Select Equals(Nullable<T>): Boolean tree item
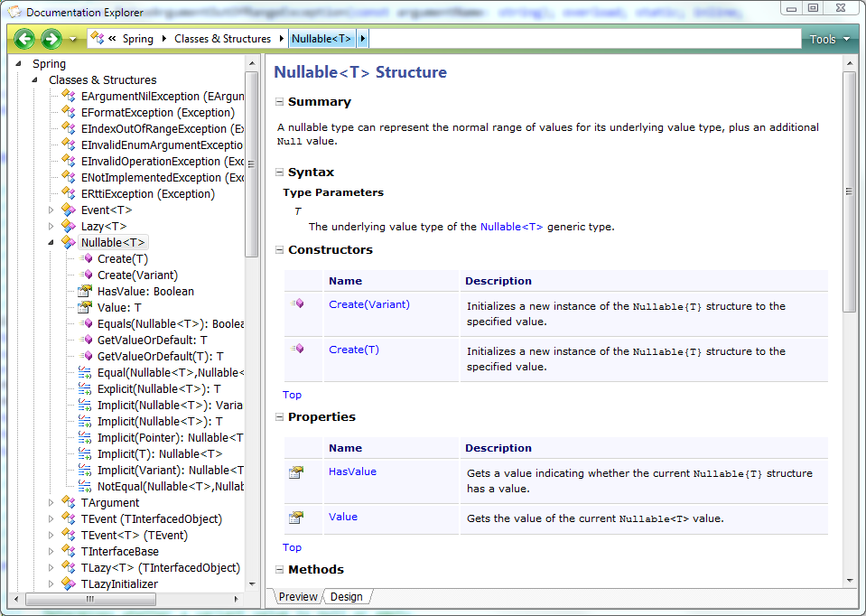The image size is (866, 616). (171, 323)
